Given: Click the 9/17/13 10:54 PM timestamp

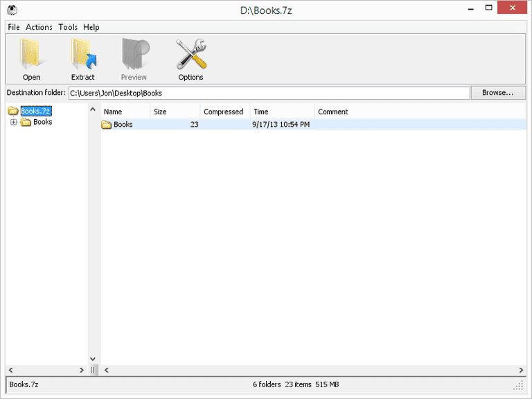Looking at the screenshot, I should [281, 125].
